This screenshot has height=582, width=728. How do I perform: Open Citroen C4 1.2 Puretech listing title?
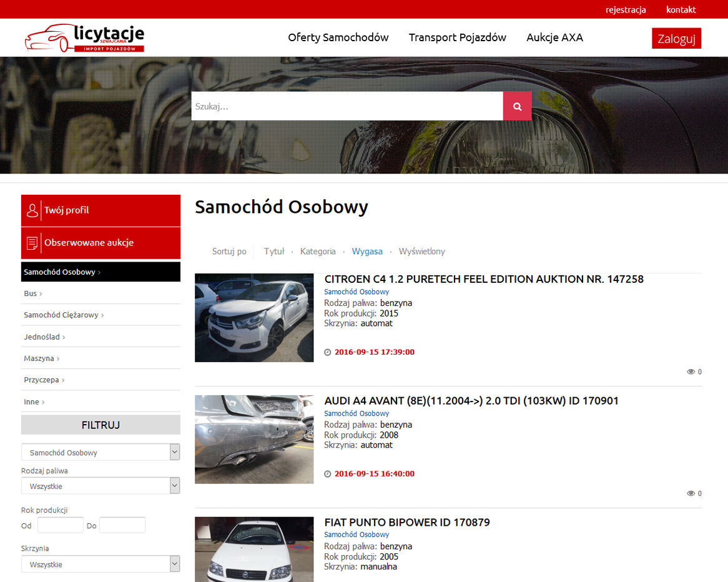pos(484,279)
